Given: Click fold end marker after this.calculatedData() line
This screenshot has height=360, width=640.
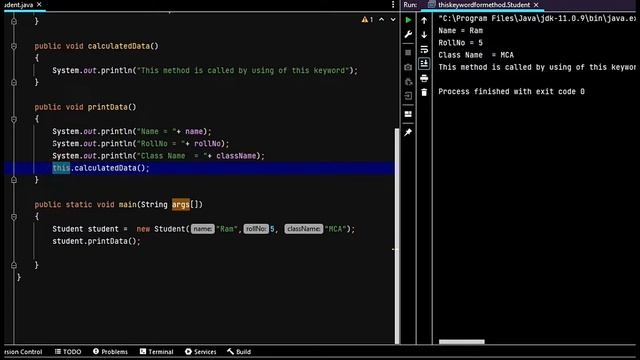Looking at the screenshot, I should pos(14,180).
